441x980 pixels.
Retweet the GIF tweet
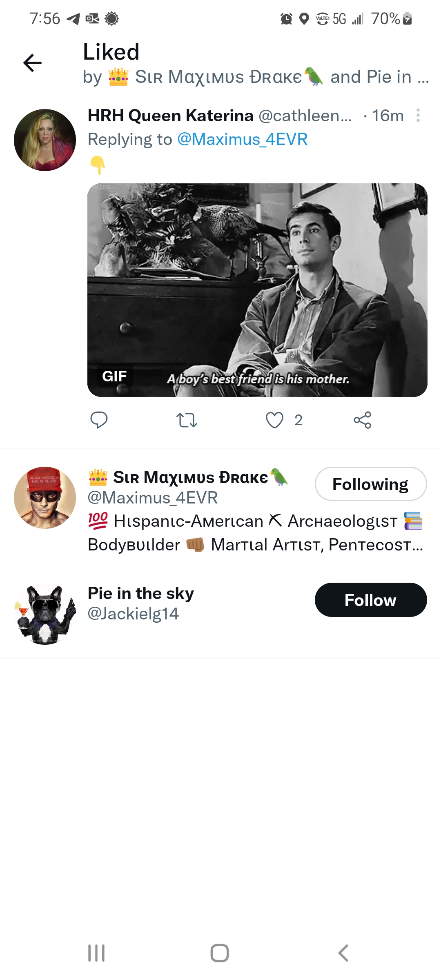(187, 420)
